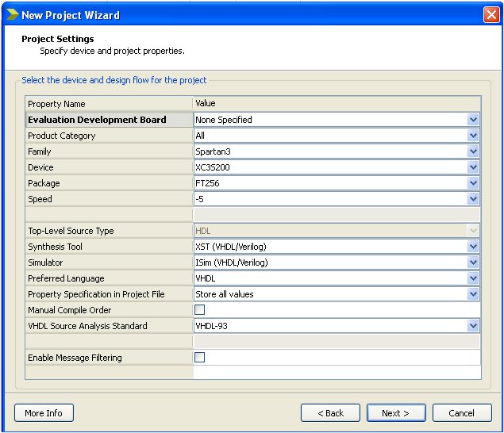
Task: Open the Family dropdown showing Spartan3
Action: click(x=473, y=151)
